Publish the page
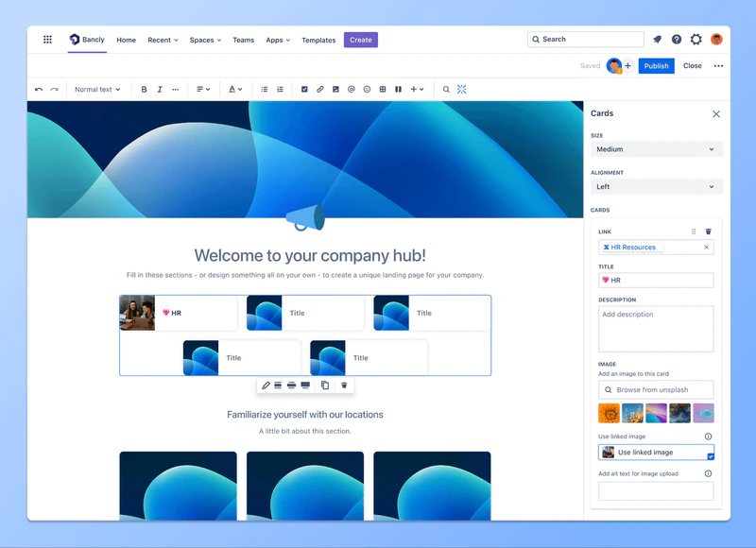Image resolution: width=756 pixels, height=548 pixels. click(x=656, y=66)
